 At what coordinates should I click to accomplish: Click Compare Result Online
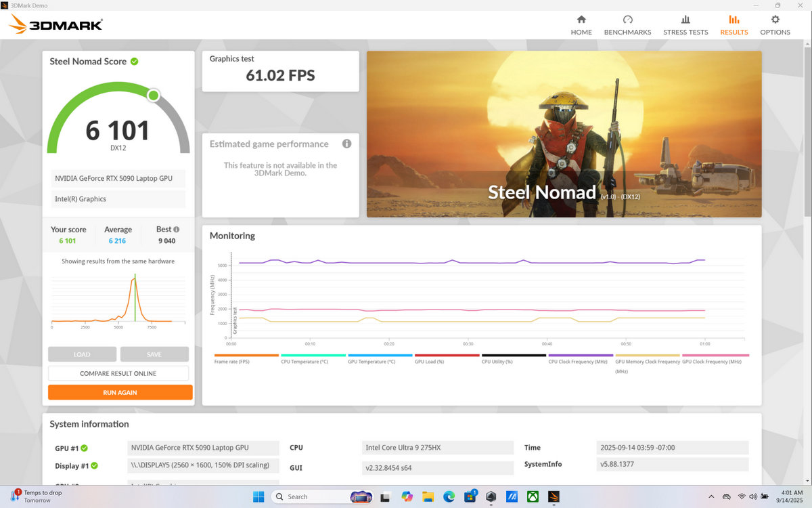(x=118, y=373)
